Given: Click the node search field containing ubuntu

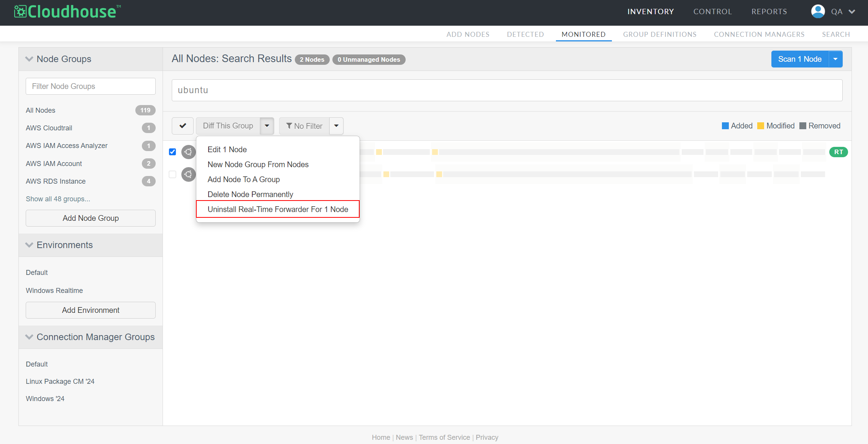Looking at the screenshot, I should (507, 90).
